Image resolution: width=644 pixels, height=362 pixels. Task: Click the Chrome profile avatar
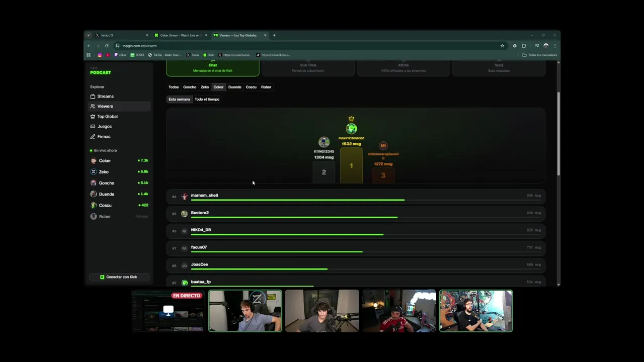pyautogui.click(x=546, y=46)
